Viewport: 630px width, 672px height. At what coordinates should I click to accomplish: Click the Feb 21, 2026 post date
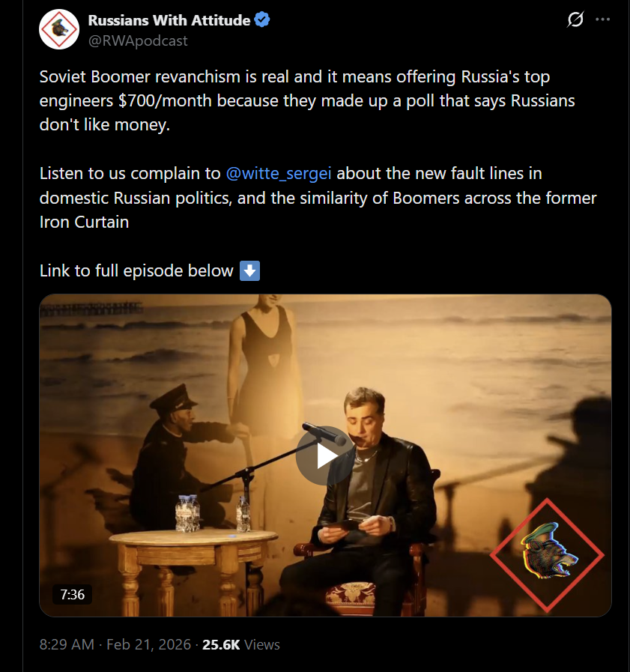(150, 644)
